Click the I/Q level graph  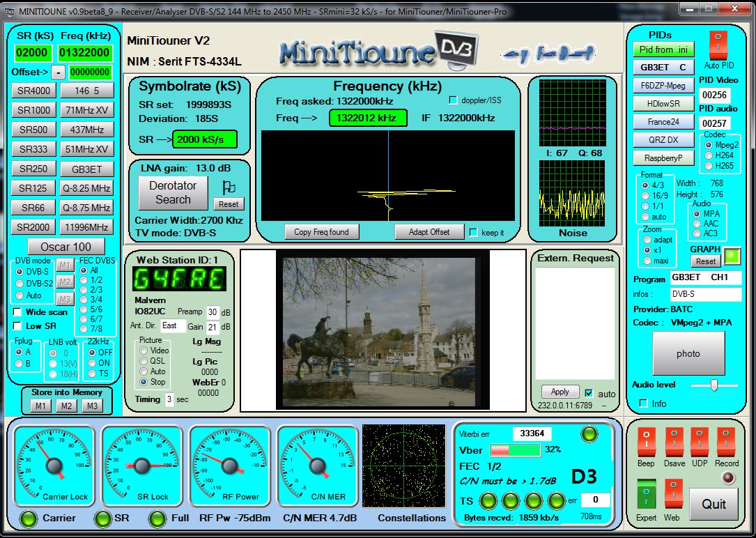[x=572, y=113]
